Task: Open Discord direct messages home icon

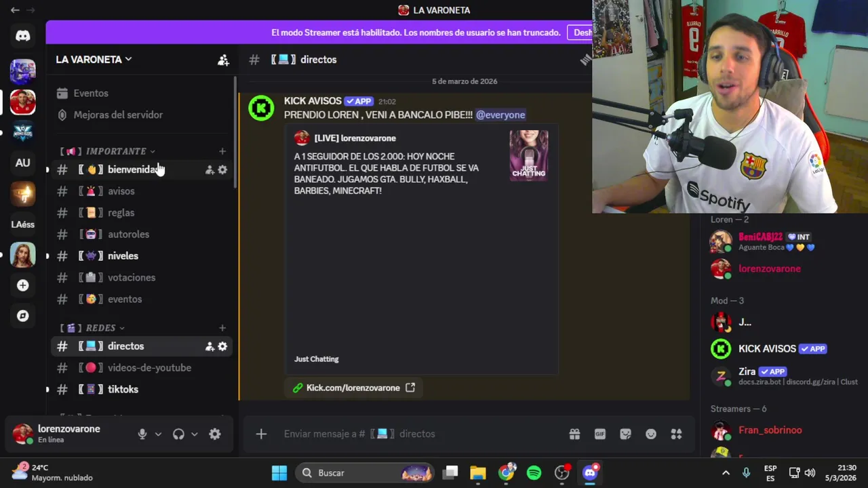Action: (x=23, y=36)
